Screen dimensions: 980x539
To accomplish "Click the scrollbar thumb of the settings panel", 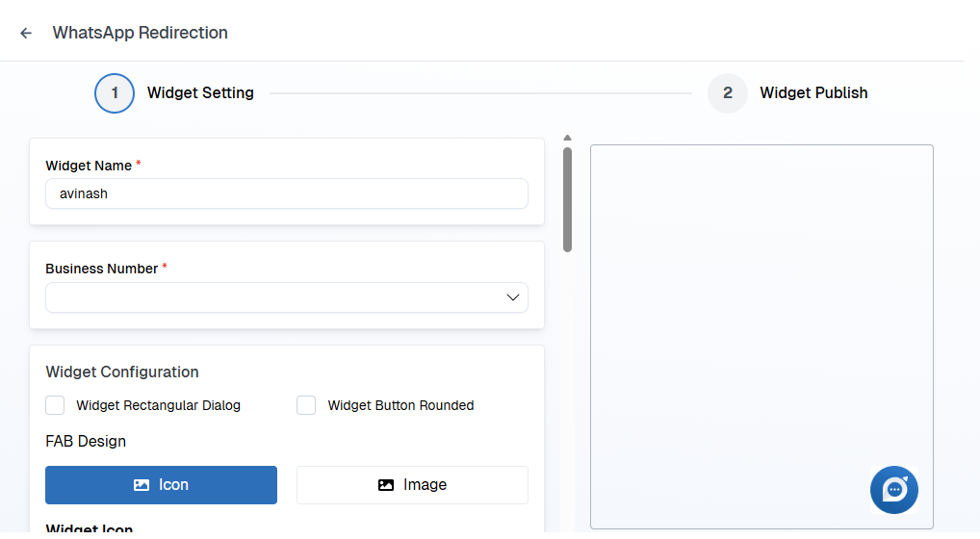I will pos(568,199).
